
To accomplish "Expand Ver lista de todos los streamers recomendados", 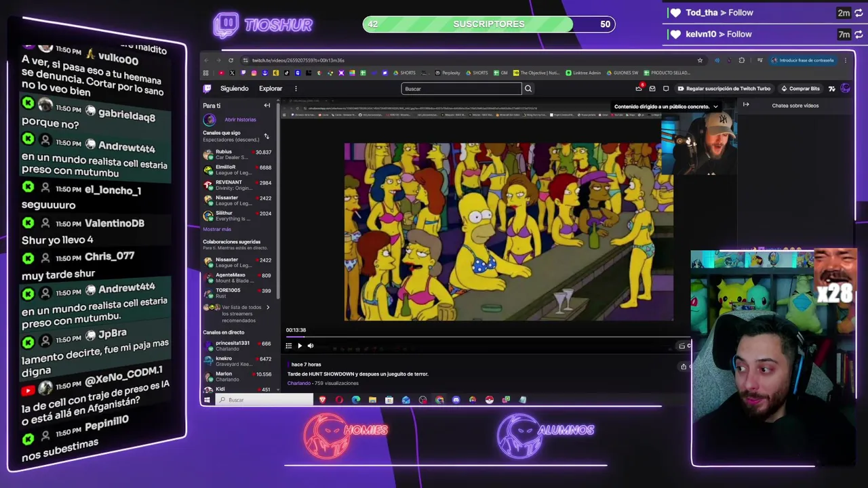I will coord(237,314).
